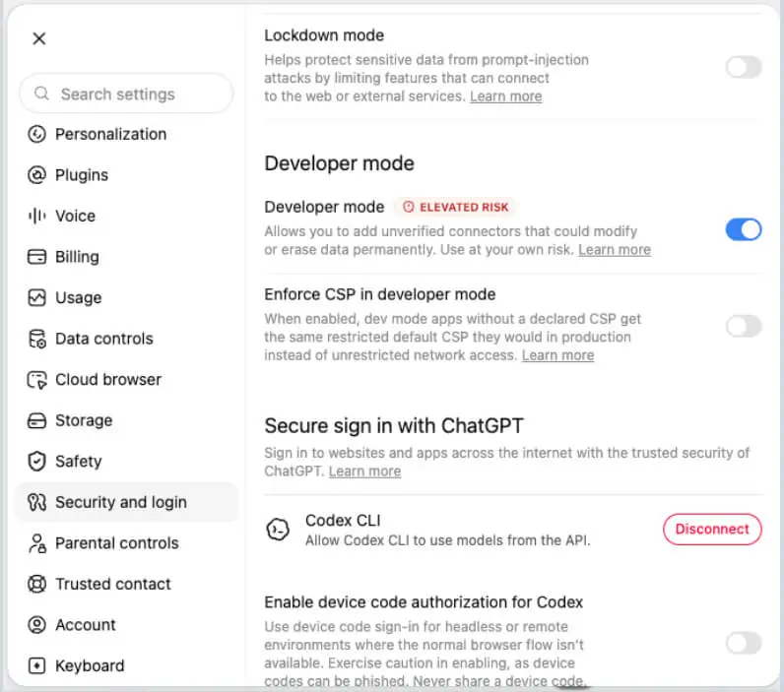
Task: Focus the Search settings field
Action: [x=126, y=94]
